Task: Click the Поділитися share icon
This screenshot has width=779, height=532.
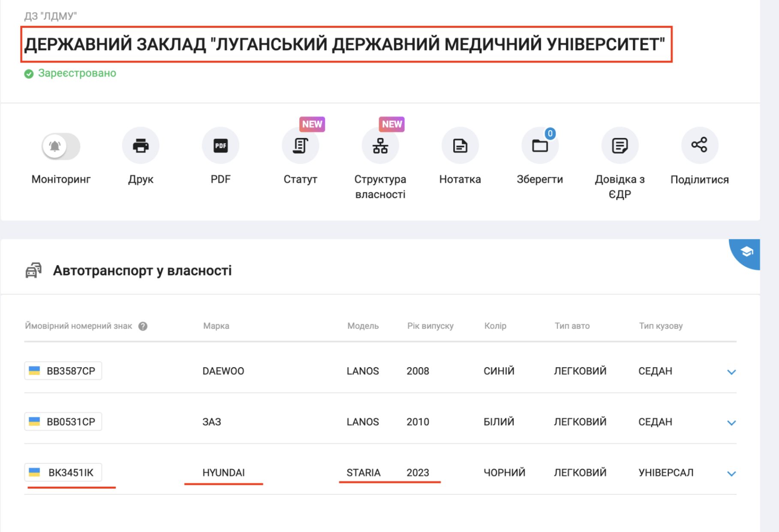Action: (x=700, y=146)
